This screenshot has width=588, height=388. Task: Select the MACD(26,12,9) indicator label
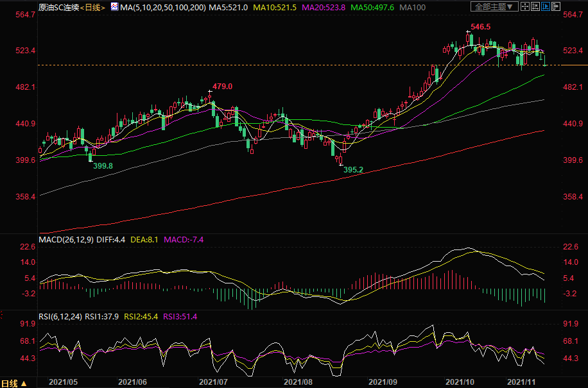coord(66,239)
